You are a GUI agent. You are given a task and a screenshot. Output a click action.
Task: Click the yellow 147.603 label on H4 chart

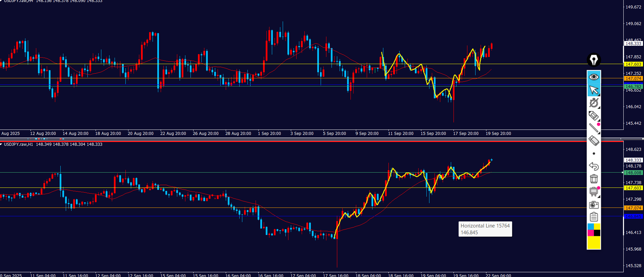(x=633, y=64)
